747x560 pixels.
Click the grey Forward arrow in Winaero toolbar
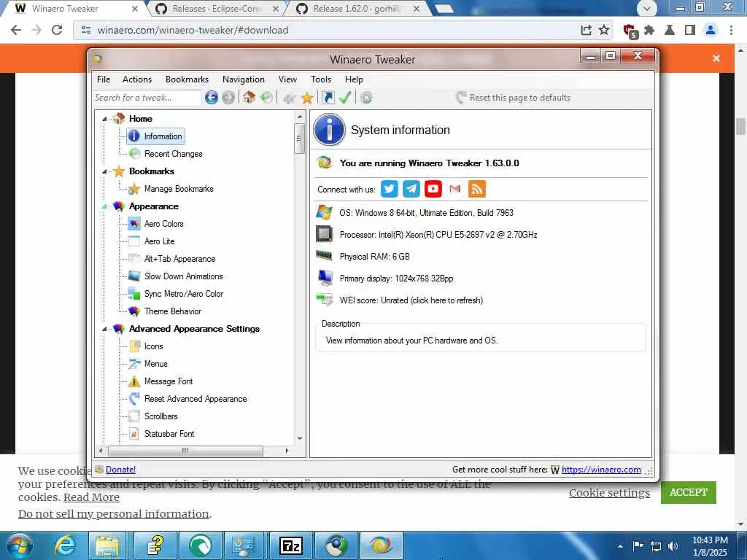tap(228, 98)
